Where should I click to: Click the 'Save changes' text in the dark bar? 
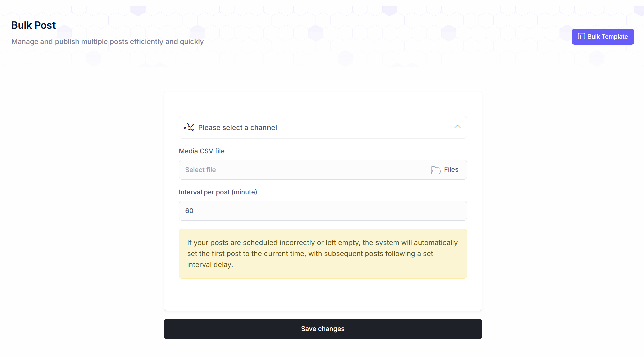(322, 329)
